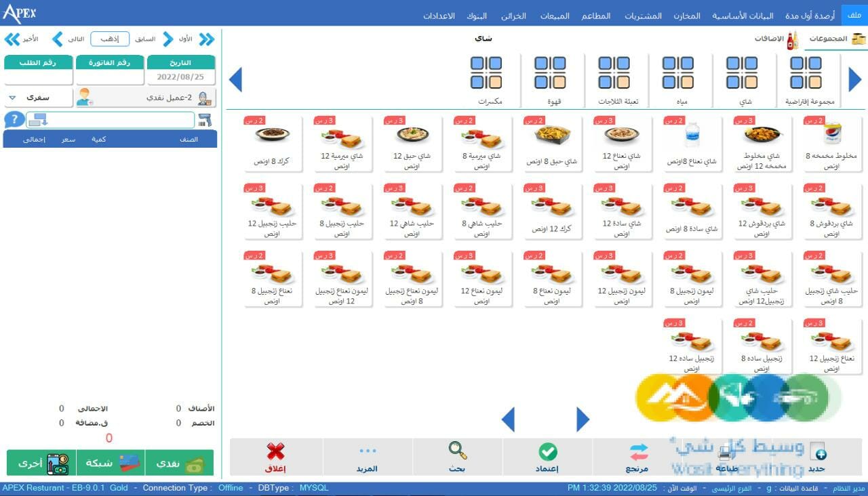Open the المبيعات menu
This screenshot has height=496, width=868.
554,16
